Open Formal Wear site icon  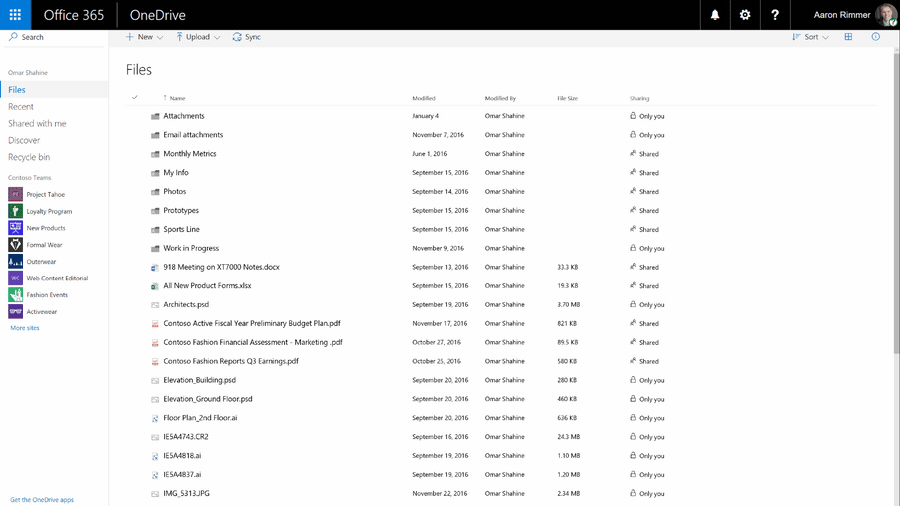pyautogui.click(x=15, y=244)
